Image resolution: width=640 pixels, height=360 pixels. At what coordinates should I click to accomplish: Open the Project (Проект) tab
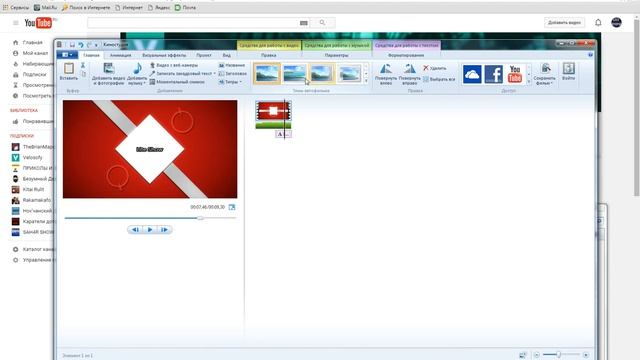(204, 55)
